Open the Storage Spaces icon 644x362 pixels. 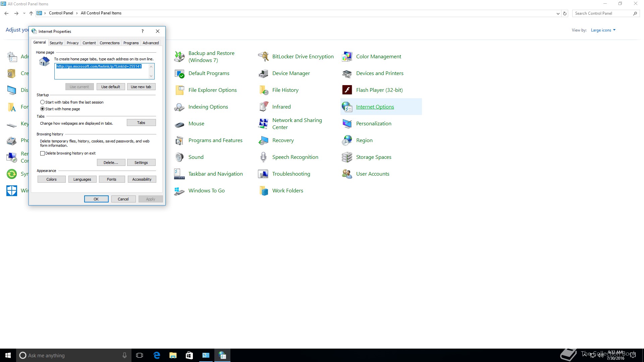(x=347, y=157)
